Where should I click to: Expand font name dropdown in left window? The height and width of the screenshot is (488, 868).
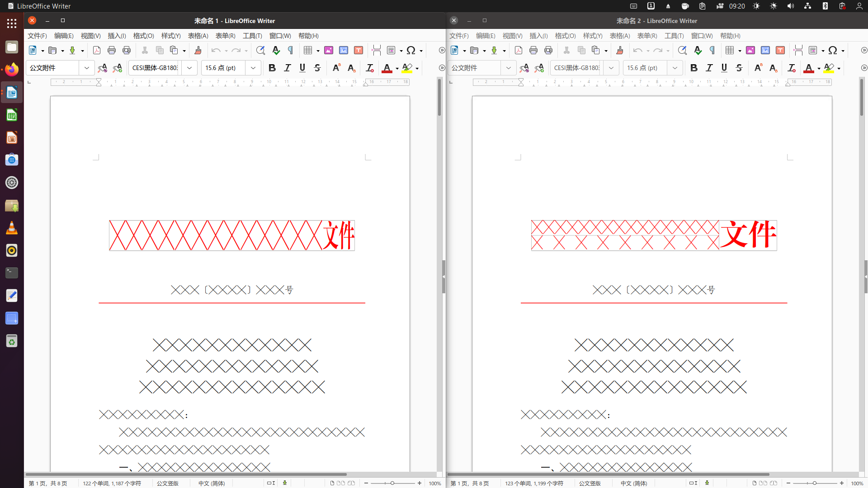click(189, 68)
